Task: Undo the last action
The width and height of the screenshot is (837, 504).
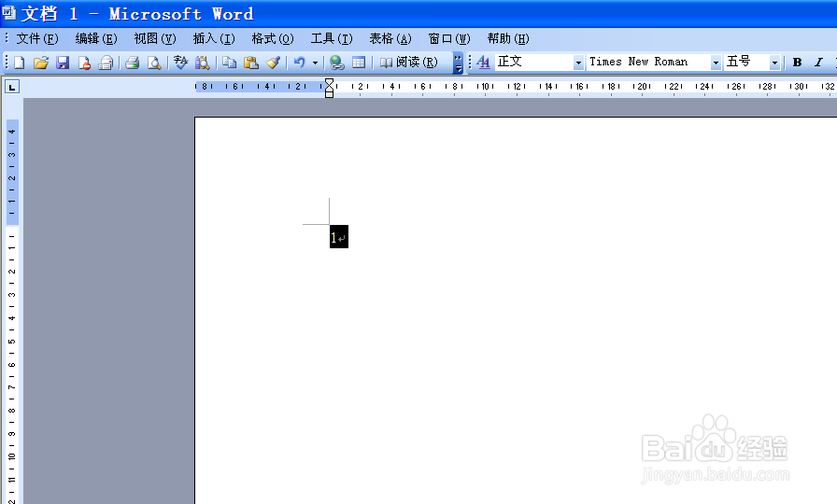Action: [x=300, y=63]
